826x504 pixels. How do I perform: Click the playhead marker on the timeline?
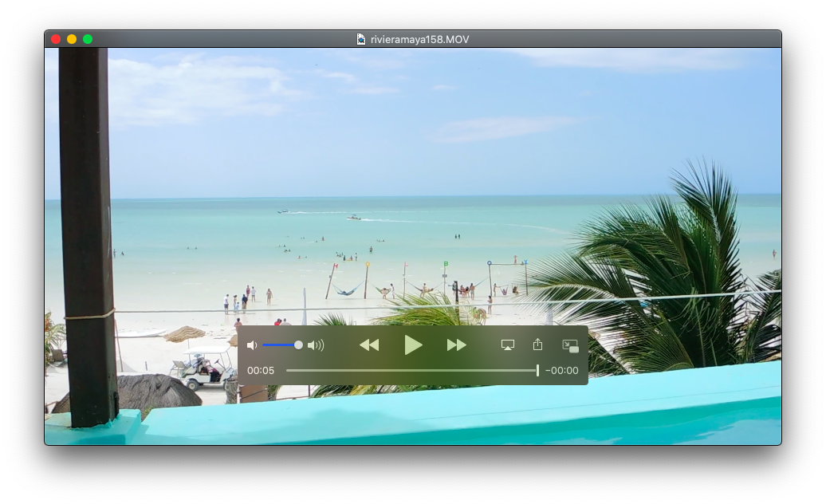pos(537,370)
